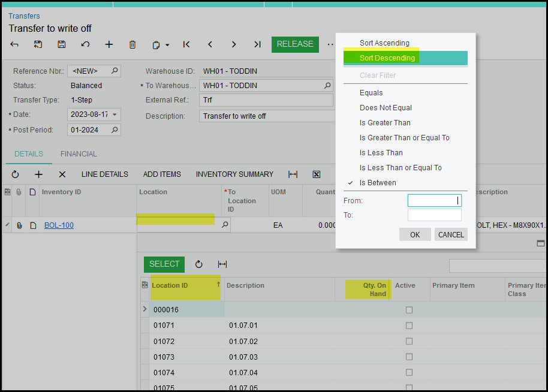The height and width of the screenshot is (392, 548).
Task: Choose Sort Ascending from the menu
Action: click(384, 43)
